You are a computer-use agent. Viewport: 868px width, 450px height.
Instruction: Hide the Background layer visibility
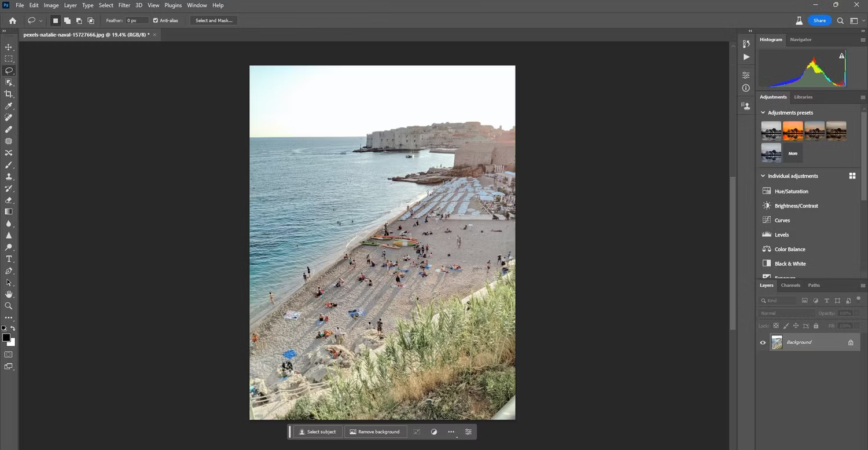(x=763, y=342)
